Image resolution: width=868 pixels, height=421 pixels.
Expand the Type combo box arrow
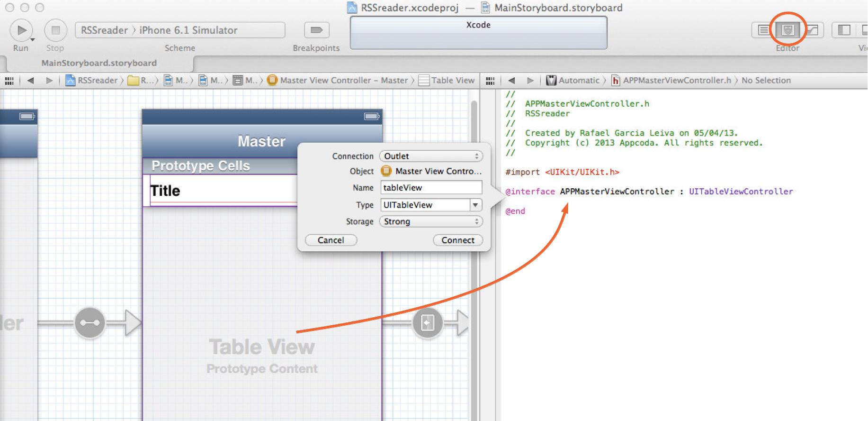(475, 205)
